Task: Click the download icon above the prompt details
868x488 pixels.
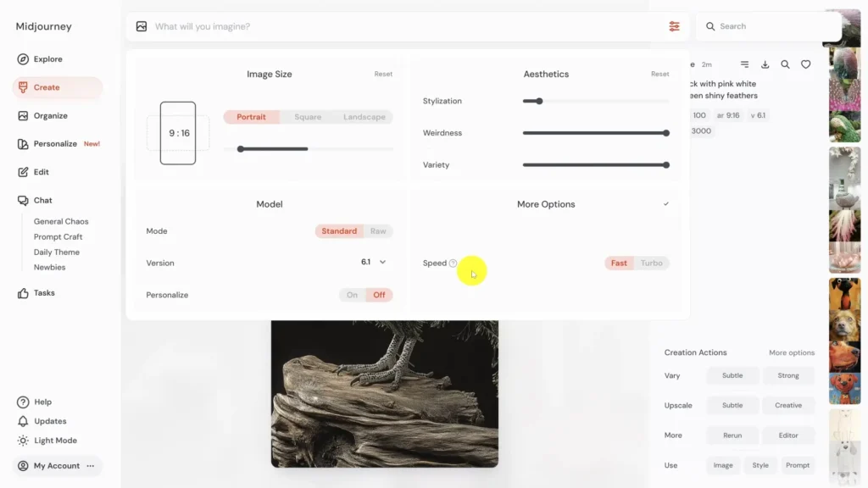Action: pyautogui.click(x=765, y=64)
